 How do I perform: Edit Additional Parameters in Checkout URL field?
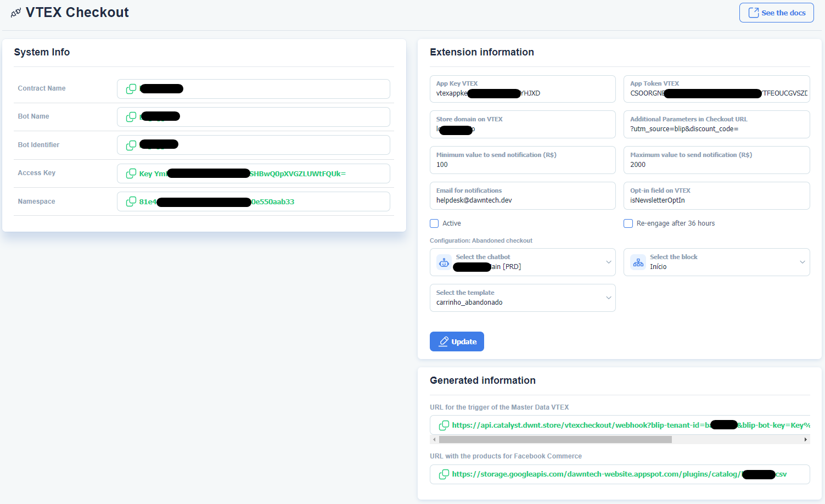click(717, 125)
